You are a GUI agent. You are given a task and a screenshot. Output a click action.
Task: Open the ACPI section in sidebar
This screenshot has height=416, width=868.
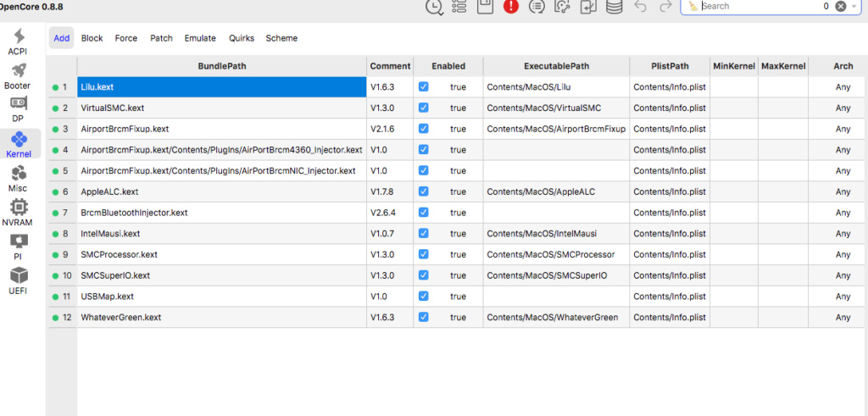click(18, 42)
